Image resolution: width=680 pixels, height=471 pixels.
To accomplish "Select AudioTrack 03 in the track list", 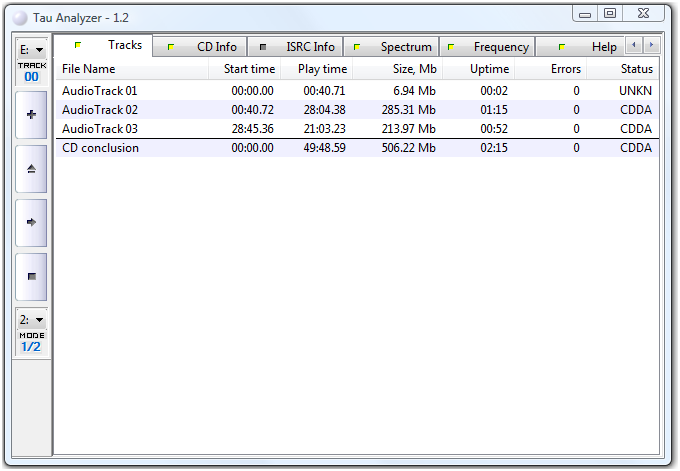I will click(100, 129).
